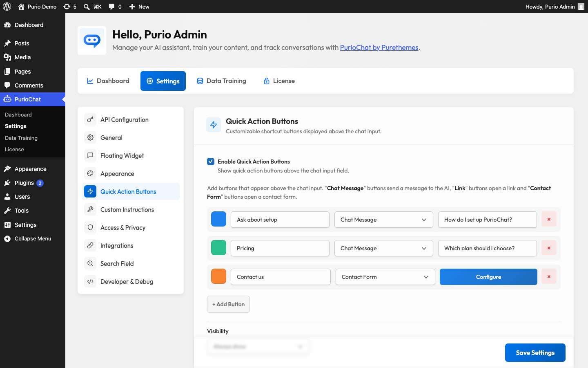Select the Settings tab
This screenshot has width=588, height=368.
[x=163, y=81]
